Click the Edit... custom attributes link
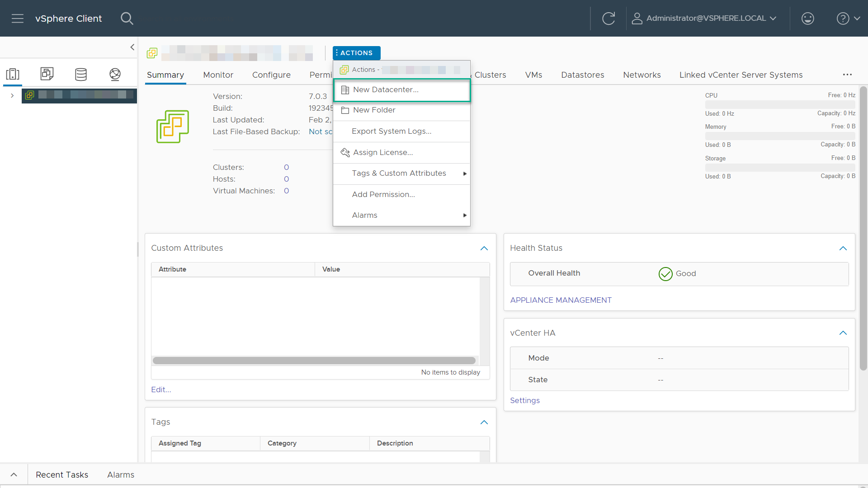Image resolution: width=868 pixels, height=488 pixels. [161, 390]
